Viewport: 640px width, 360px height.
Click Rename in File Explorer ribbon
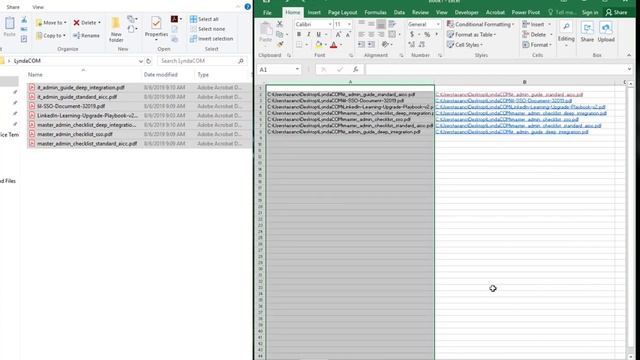[x=87, y=36]
